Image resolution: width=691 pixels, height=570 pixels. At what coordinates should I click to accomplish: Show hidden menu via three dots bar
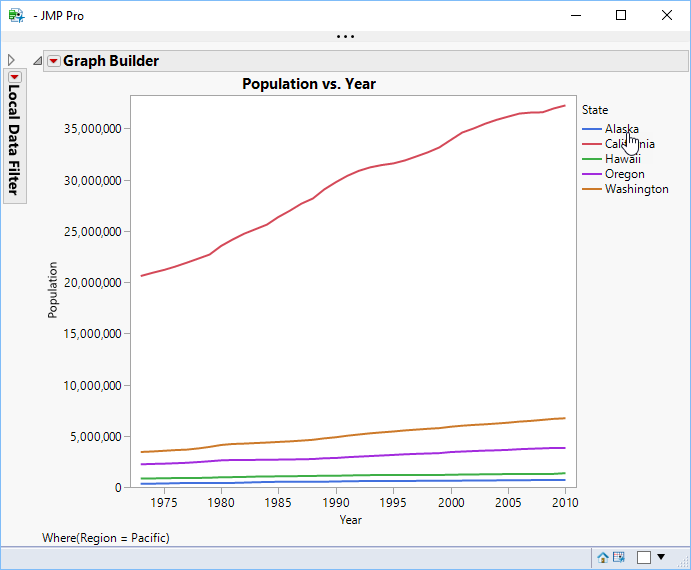point(345,37)
